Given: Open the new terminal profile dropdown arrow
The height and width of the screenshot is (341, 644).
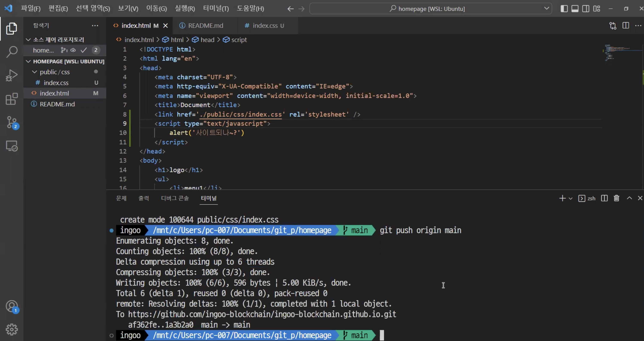Looking at the screenshot, I should point(571,199).
